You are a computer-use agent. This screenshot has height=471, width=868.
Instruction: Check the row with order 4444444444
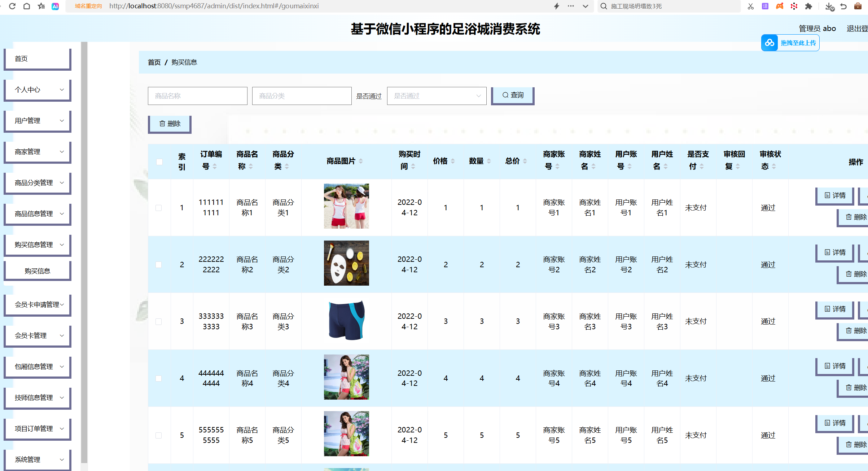click(158, 378)
